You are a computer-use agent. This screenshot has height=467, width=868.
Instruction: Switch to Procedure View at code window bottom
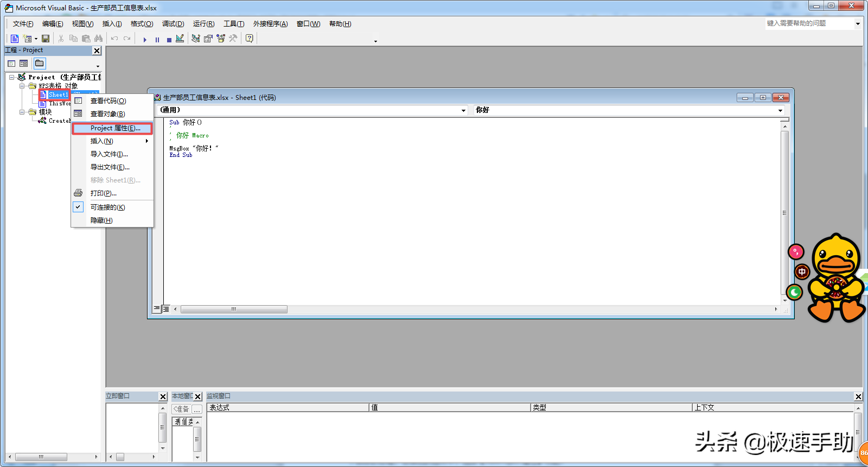[x=157, y=309]
